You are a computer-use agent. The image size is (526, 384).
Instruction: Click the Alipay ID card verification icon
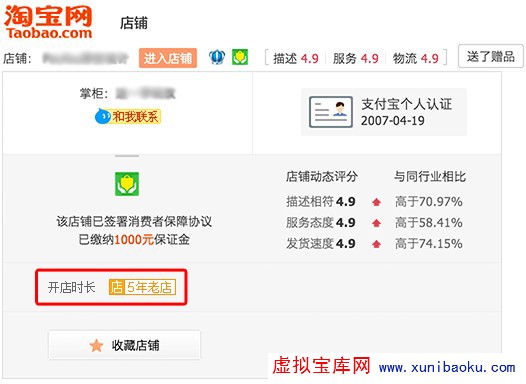331,112
